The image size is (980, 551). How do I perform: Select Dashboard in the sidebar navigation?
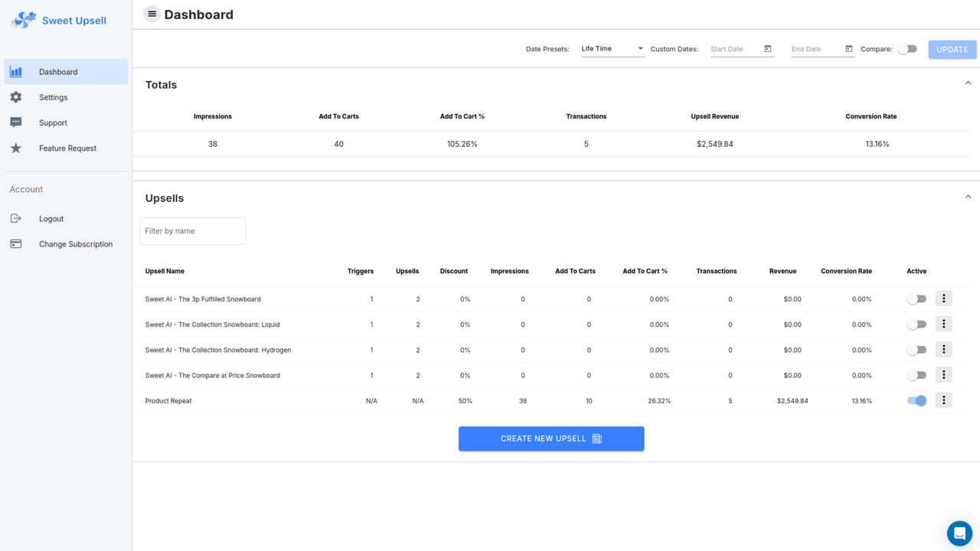pos(58,71)
